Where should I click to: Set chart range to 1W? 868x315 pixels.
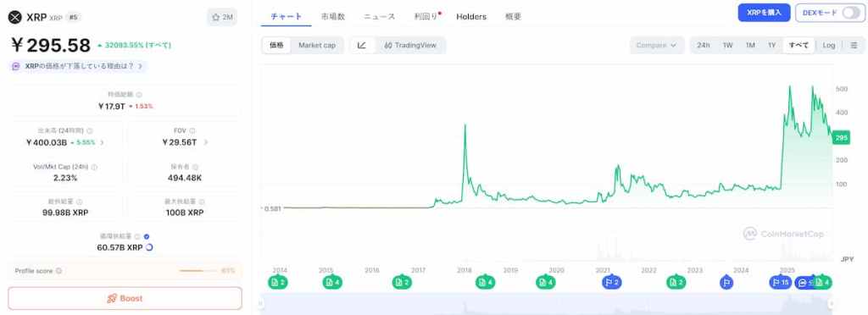pyautogui.click(x=727, y=46)
